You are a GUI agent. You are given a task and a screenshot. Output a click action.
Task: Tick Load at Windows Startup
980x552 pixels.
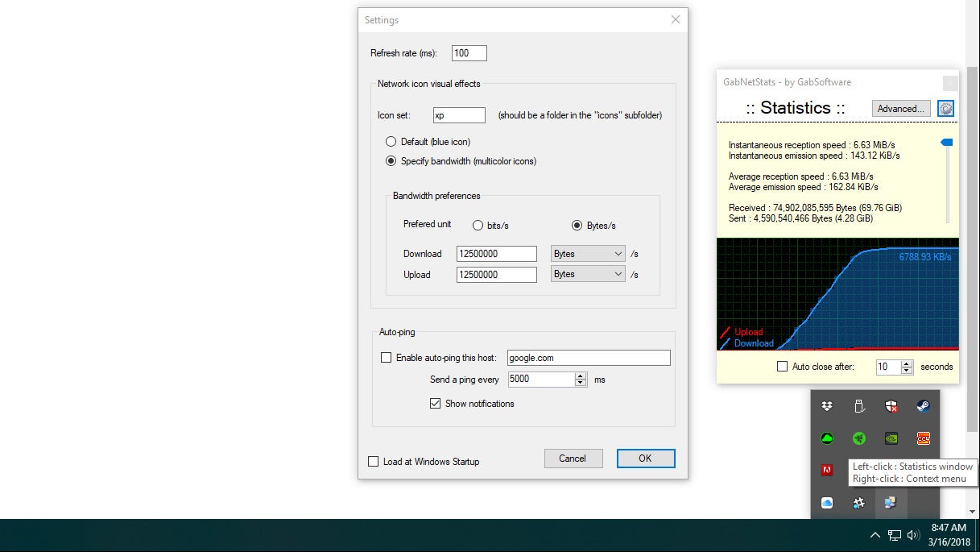[373, 462]
